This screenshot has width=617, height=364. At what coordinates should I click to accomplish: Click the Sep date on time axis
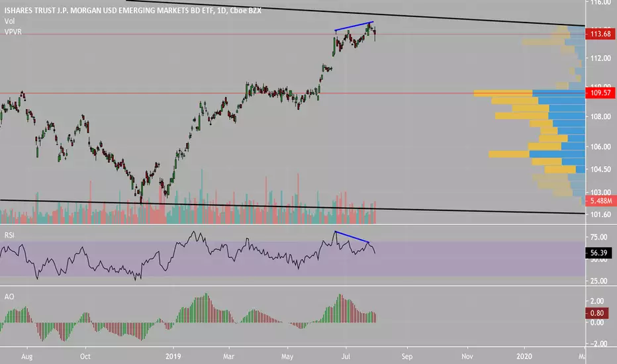point(407,357)
